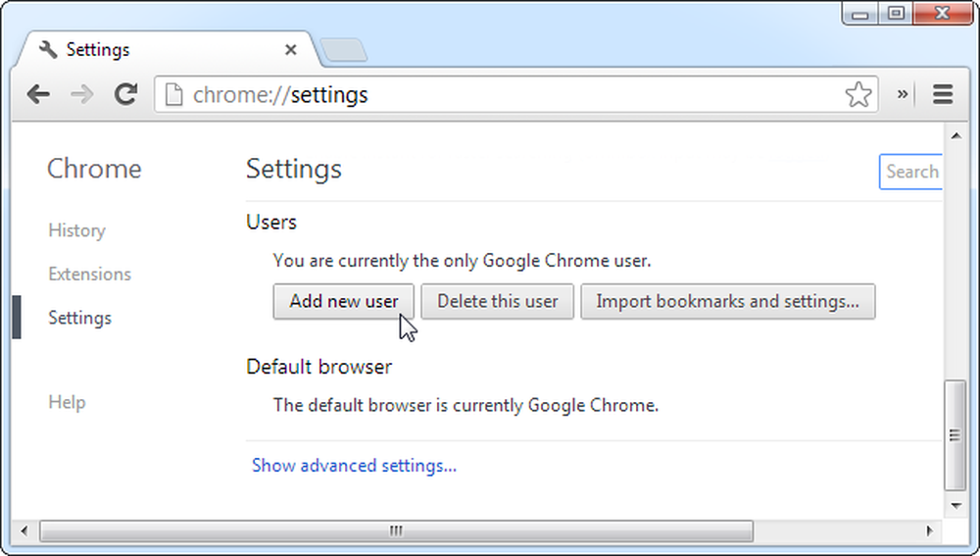The height and width of the screenshot is (556, 980).
Task: Click the Add new user button
Action: tap(343, 301)
